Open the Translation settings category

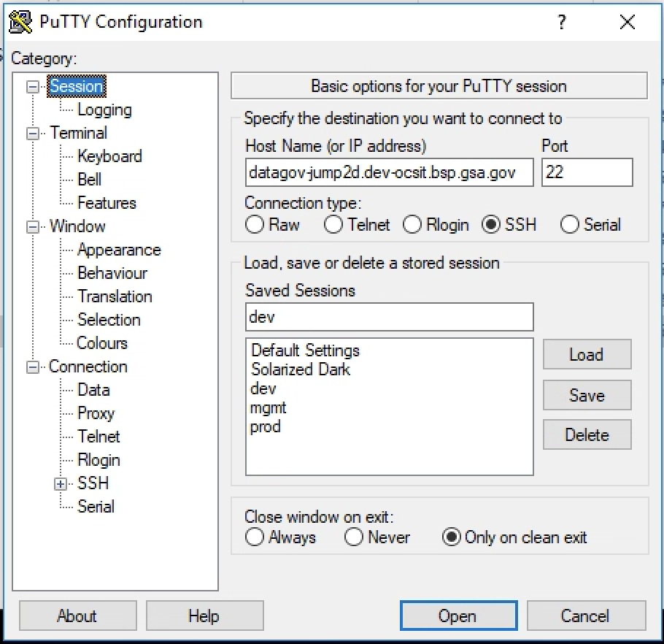(x=115, y=296)
